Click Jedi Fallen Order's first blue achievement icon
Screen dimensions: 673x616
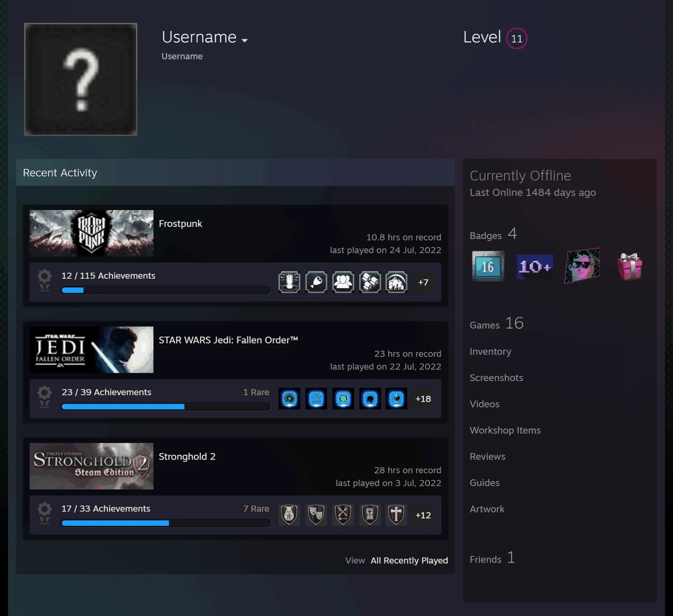click(289, 398)
